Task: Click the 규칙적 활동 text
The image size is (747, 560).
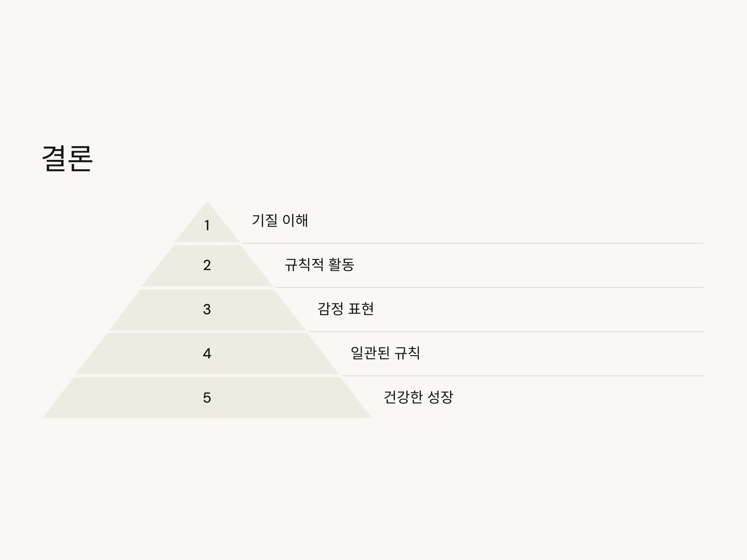Action: (x=319, y=265)
